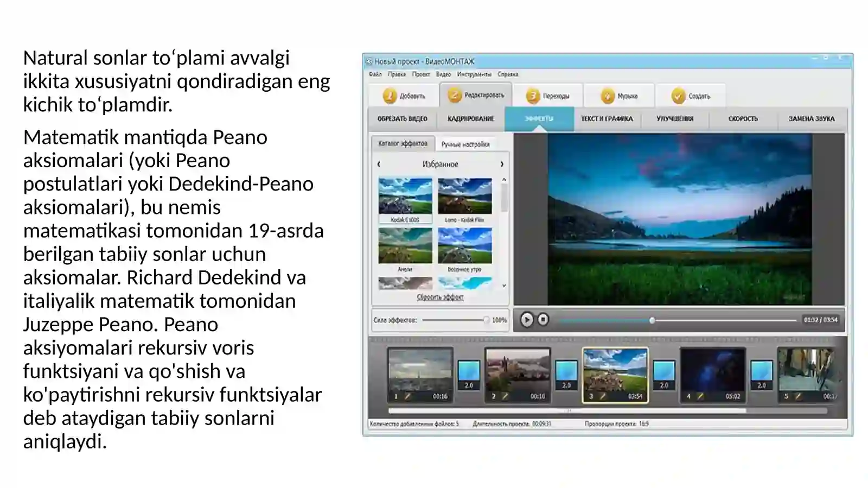Click the Пропорции проекта 16:9 status text

[x=616, y=424]
